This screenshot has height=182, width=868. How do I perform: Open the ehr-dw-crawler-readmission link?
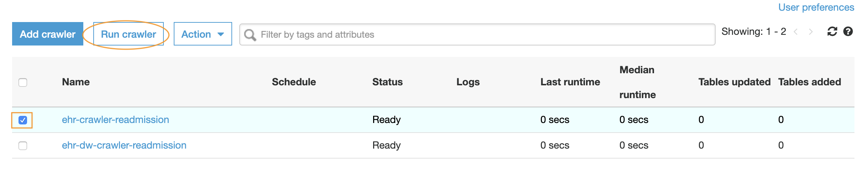pos(124,145)
